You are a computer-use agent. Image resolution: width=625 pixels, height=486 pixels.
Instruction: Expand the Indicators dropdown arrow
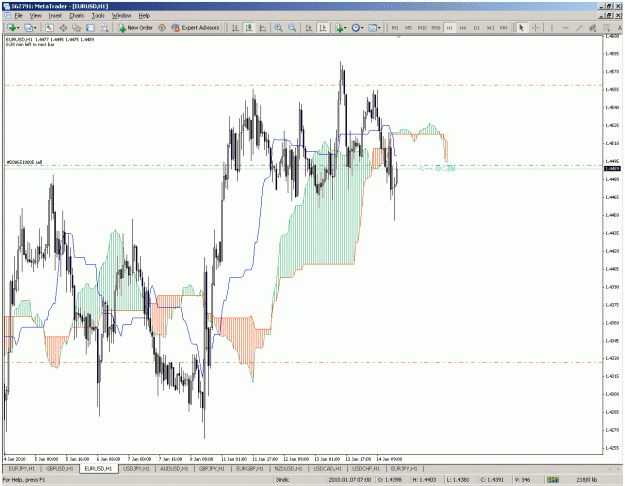[x=345, y=28]
